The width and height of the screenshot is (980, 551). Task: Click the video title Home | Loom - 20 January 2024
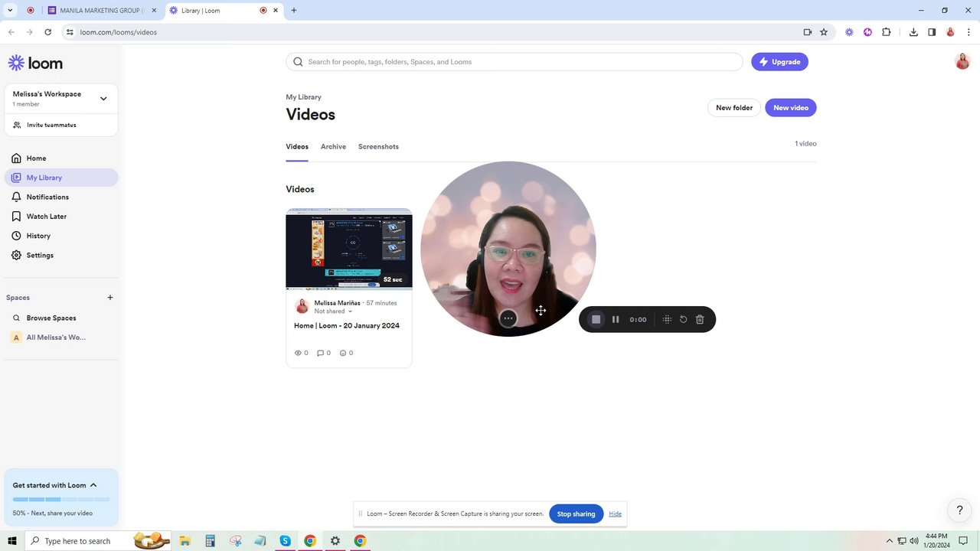347,326
